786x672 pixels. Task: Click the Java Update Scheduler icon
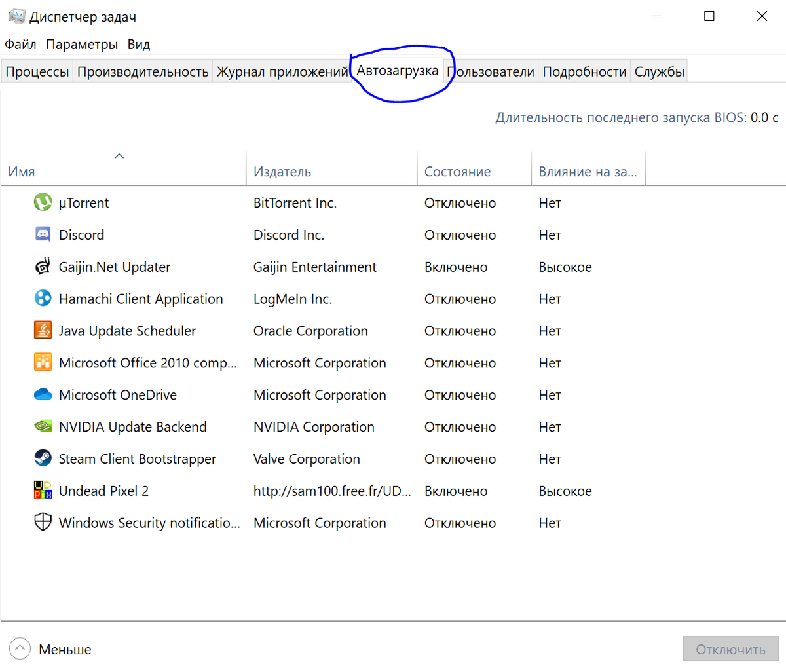point(43,331)
